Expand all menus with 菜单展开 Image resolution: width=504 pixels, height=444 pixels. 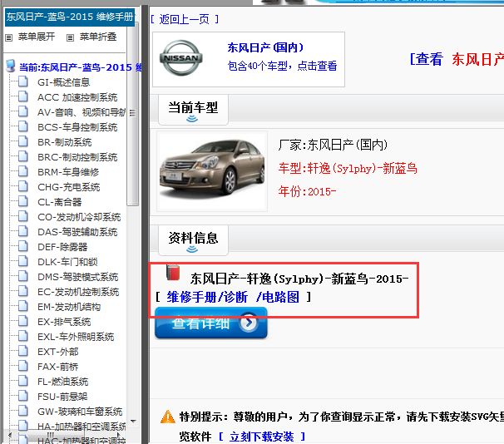pyautogui.click(x=37, y=37)
